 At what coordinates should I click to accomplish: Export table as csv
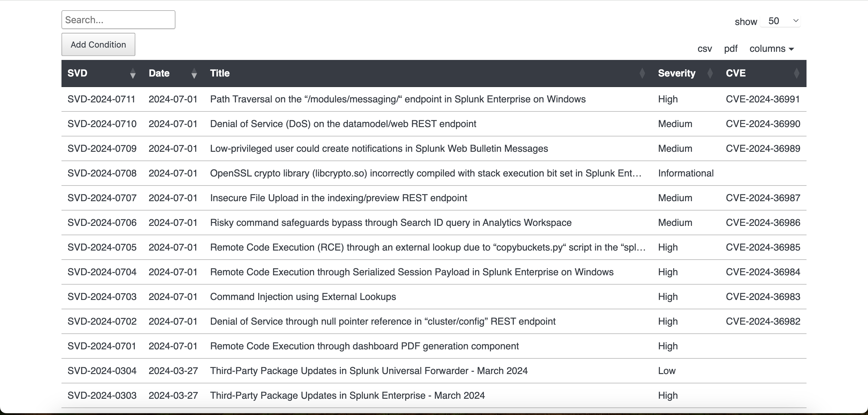pyautogui.click(x=705, y=49)
